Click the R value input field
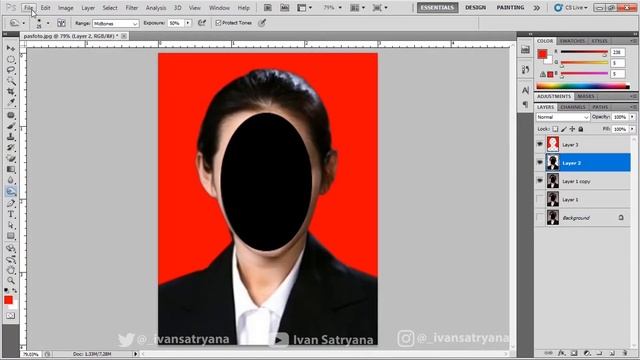The image size is (640, 360). [x=618, y=52]
